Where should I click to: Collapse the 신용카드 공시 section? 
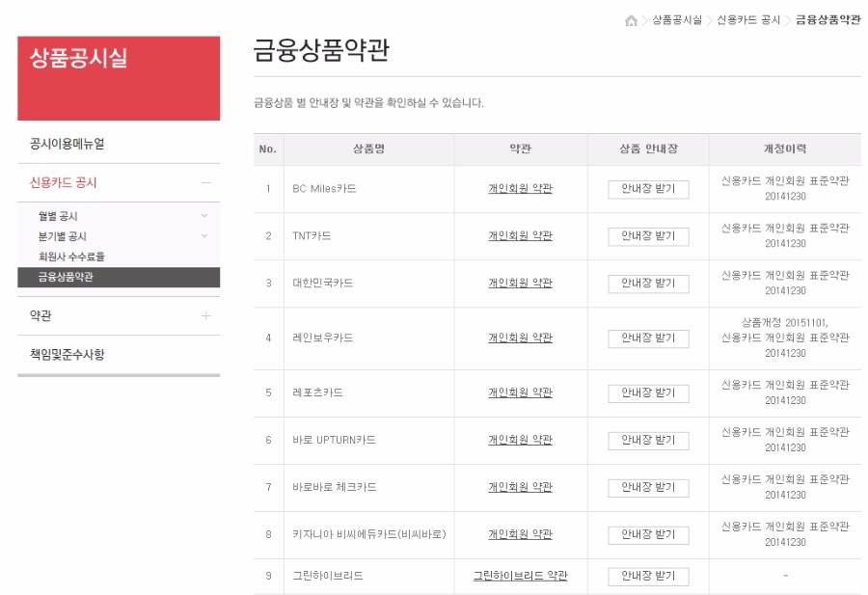[x=205, y=182]
